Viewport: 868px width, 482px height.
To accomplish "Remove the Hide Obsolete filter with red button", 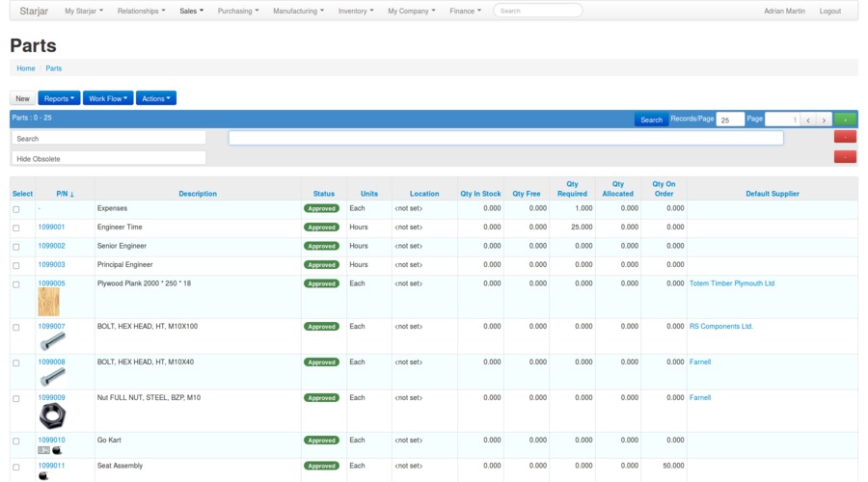I will pyautogui.click(x=845, y=157).
